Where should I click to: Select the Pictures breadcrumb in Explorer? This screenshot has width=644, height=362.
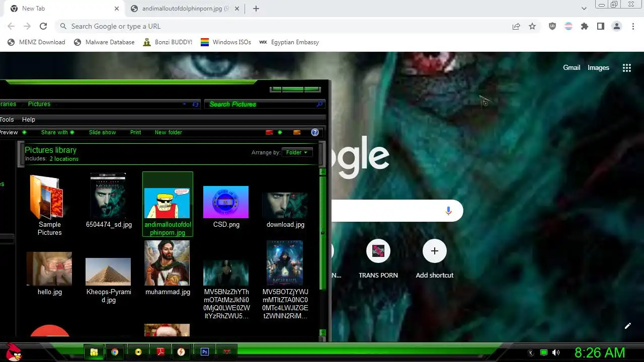pyautogui.click(x=39, y=104)
